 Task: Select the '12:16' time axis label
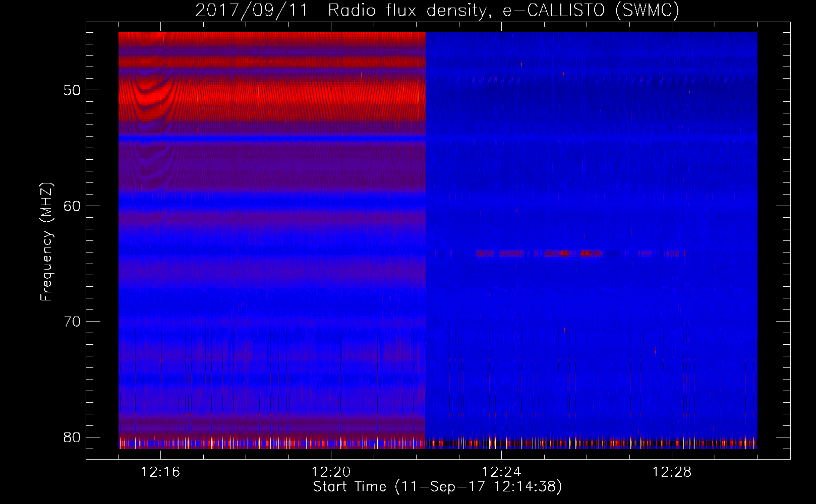click(160, 472)
